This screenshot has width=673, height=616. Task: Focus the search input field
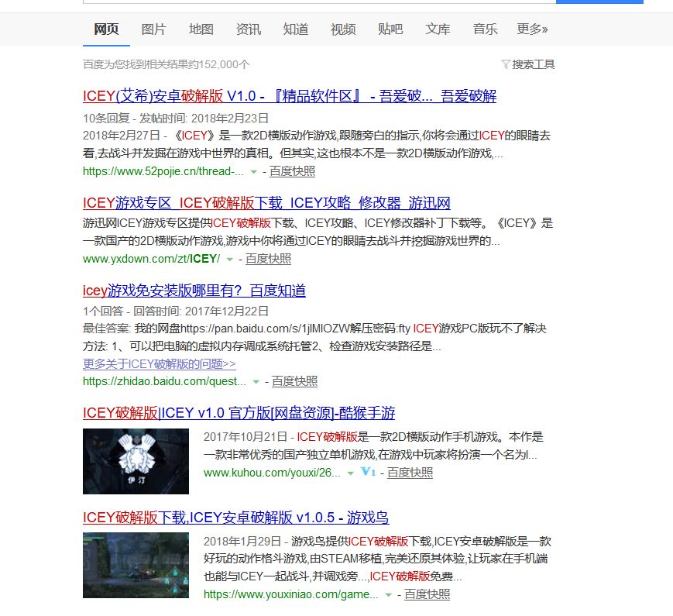[x=319, y=2]
